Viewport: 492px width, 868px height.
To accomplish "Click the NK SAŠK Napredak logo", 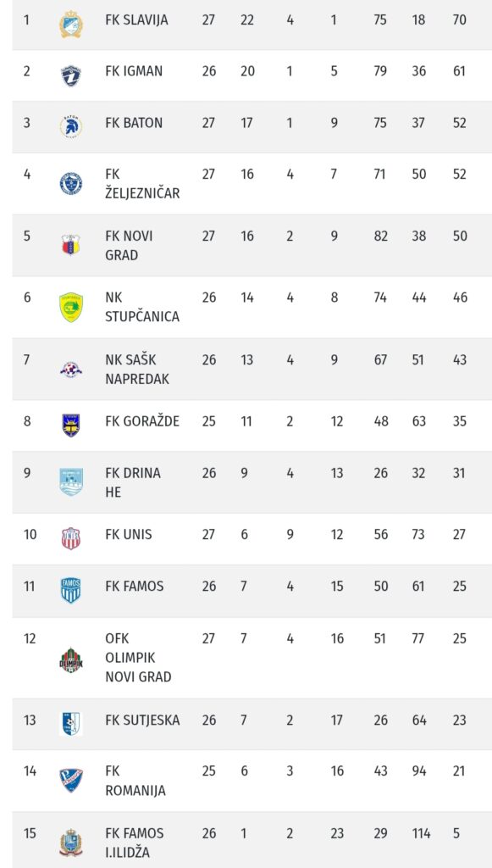I will coord(71,369).
